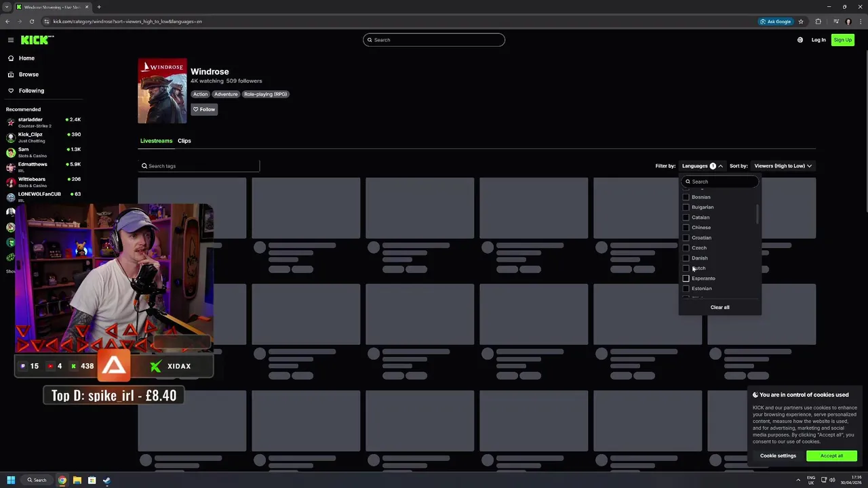Open the media control icon
Viewport: 868px width, 488px height.
pyautogui.click(x=835, y=21)
